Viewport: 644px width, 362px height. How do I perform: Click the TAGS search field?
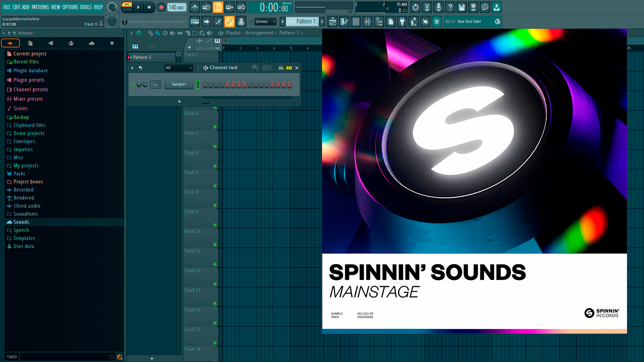pos(64,357)
